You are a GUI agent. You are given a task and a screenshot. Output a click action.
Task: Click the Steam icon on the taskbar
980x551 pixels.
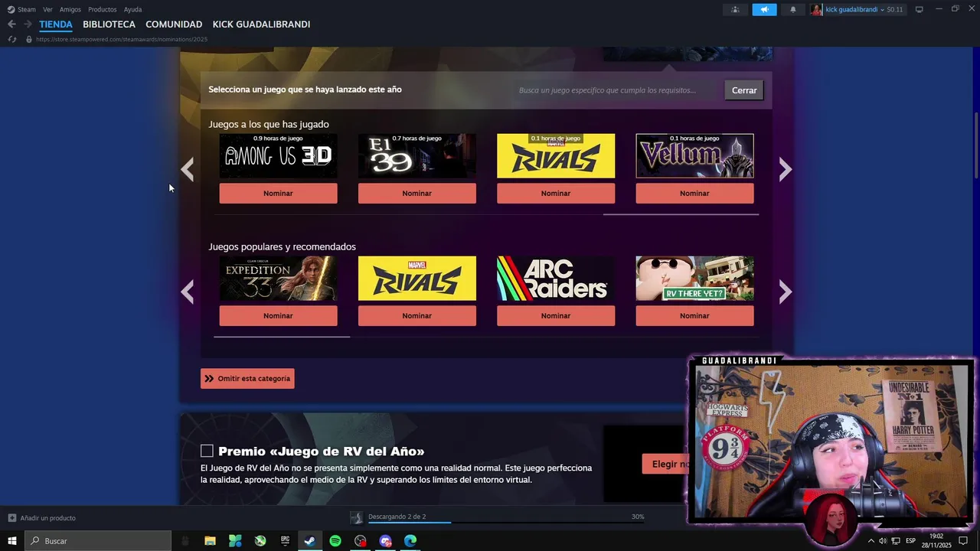point(310,541)
